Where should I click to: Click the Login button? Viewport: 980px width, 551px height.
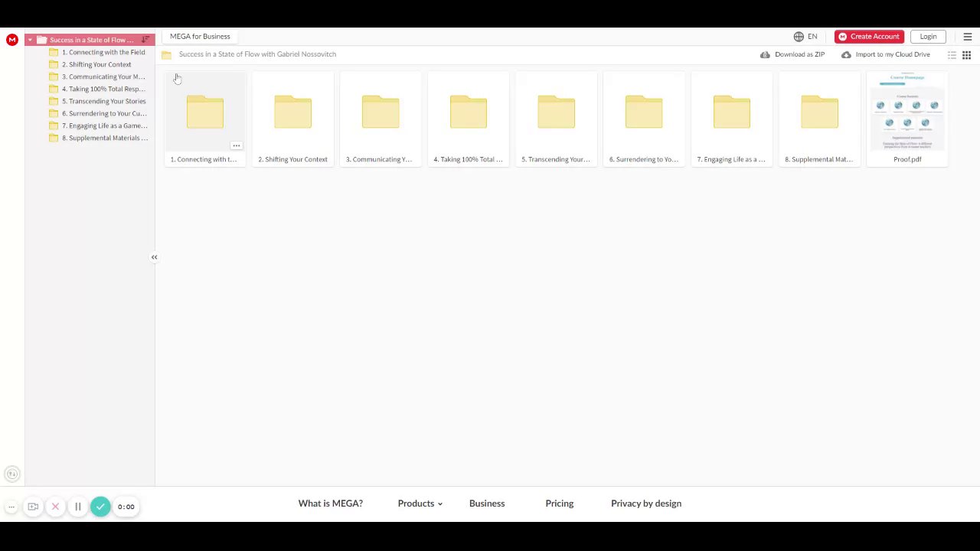928,37
